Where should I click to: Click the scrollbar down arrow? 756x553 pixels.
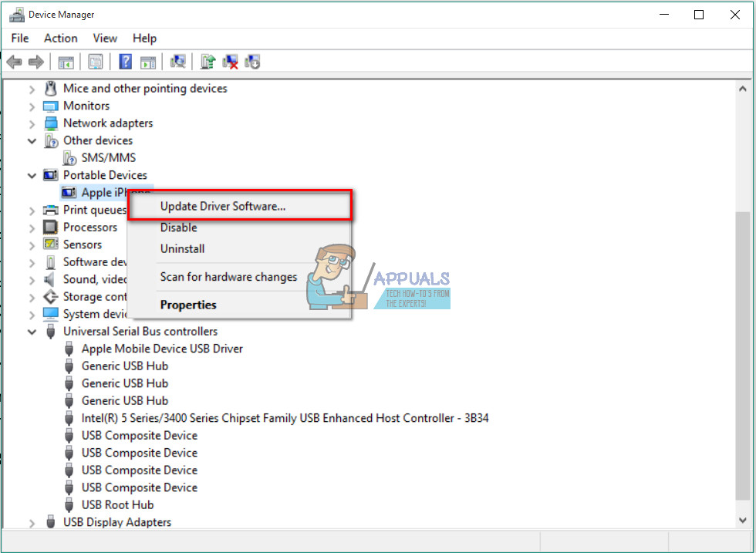tap(742, 520)
